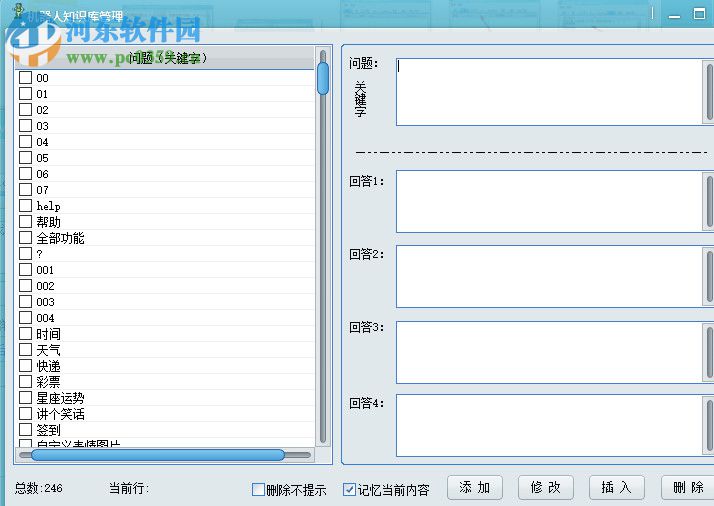Click the 修改 button
The image size is (714, 506).
(x=546, y=487)
